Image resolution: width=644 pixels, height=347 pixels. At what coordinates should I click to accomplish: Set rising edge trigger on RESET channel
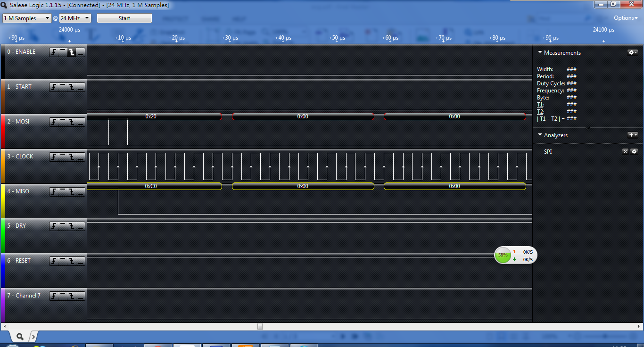[x=54, y=261]
